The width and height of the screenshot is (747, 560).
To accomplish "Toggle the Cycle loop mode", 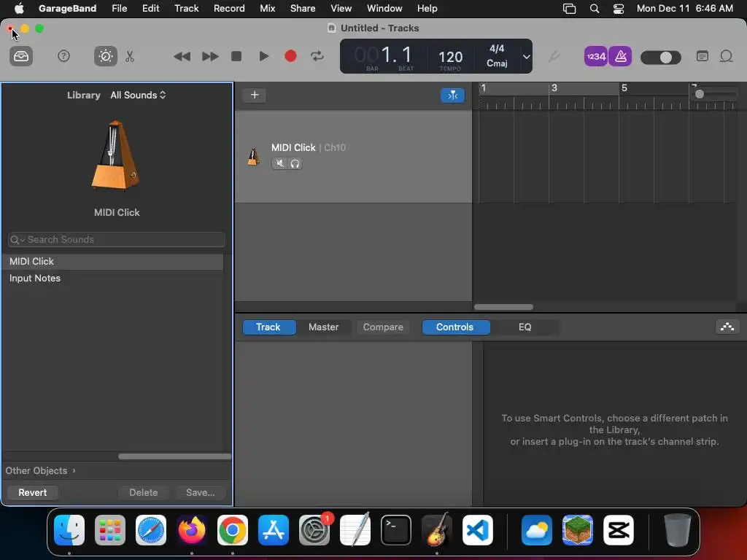I will tap(317, 56).
